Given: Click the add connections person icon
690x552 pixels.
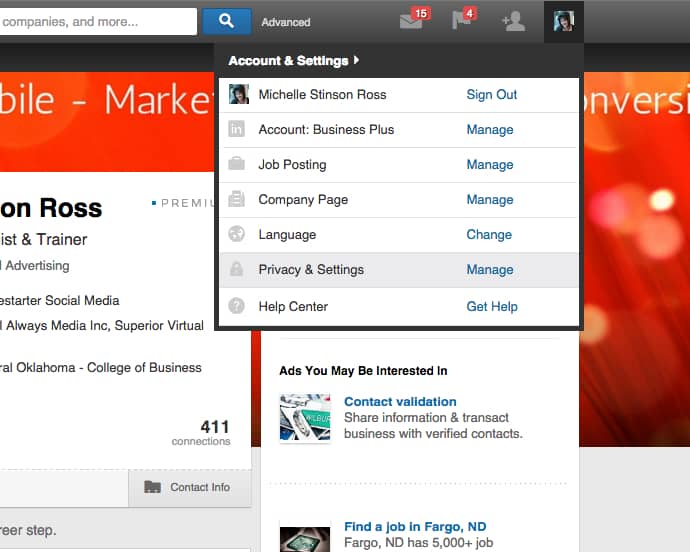Looking at the screenshot, I should [514, 21].
